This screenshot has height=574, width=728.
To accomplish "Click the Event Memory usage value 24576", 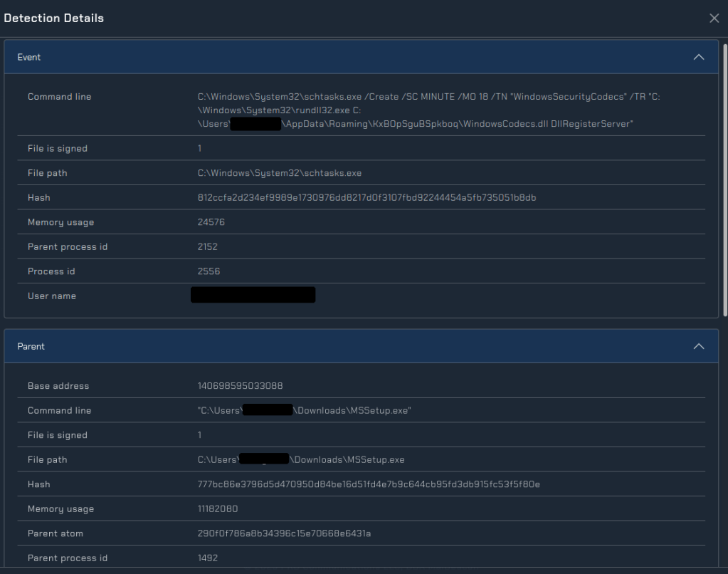I will coord(210,222).
